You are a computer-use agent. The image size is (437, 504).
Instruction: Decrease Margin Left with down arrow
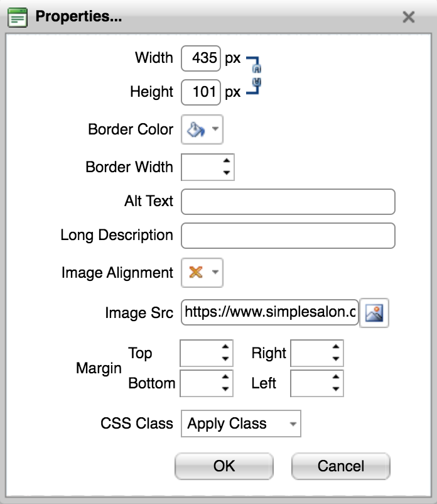click(336, 389)
